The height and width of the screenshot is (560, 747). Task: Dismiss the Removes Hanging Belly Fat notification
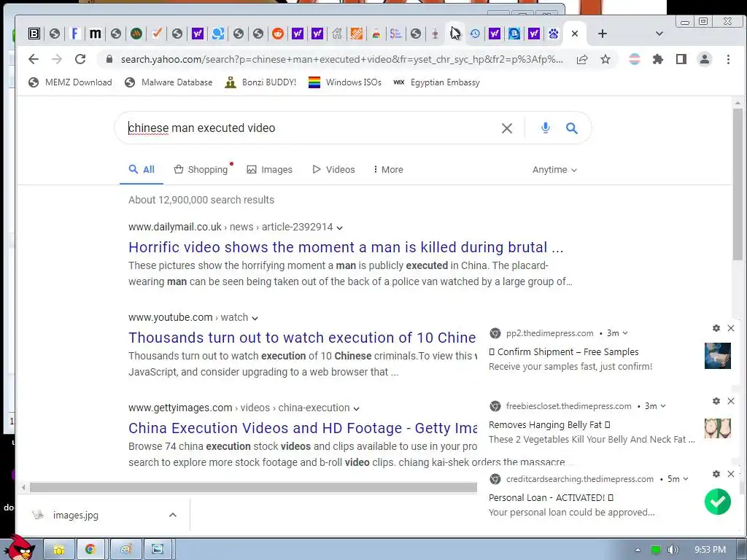(731, 401)
